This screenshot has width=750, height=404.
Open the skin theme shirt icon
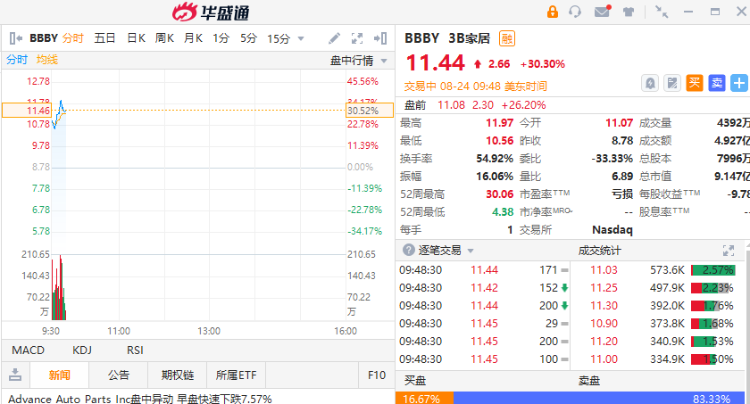629,12
